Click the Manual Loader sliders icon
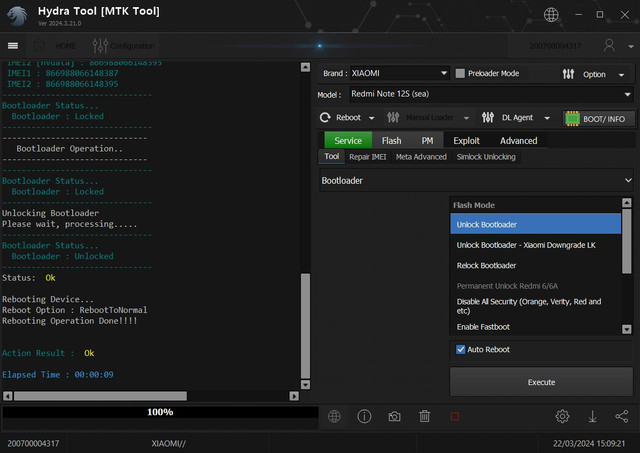The image size is (640, 453). (x=393, y=118)
